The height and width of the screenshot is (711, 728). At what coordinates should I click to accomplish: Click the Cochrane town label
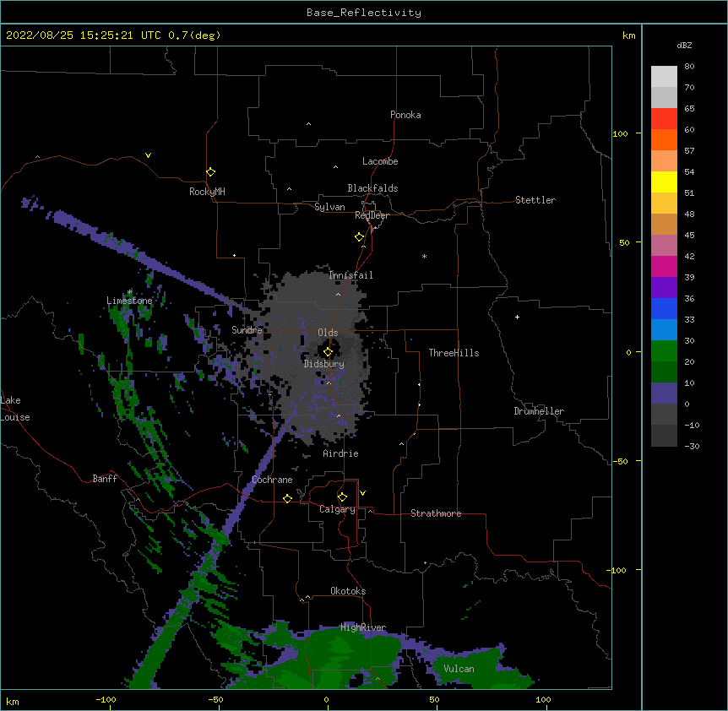272,480
